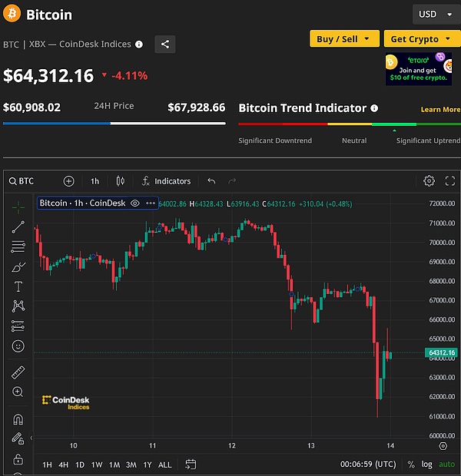Open the Indicators menu
The image size is (461, 476).
[x=166, y=181]
